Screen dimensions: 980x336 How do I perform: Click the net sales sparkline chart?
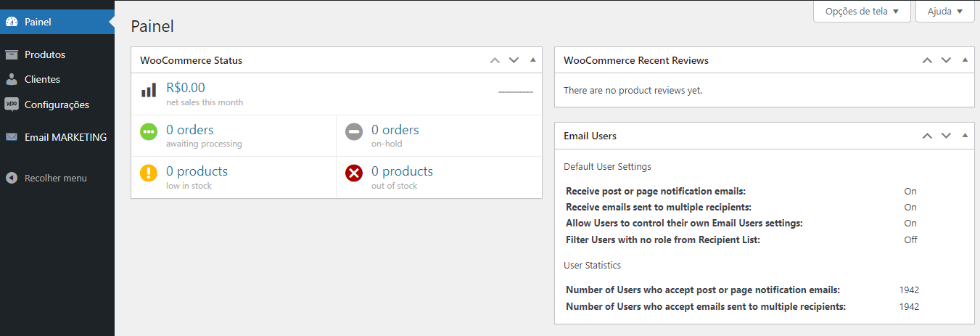pos(516,92)
